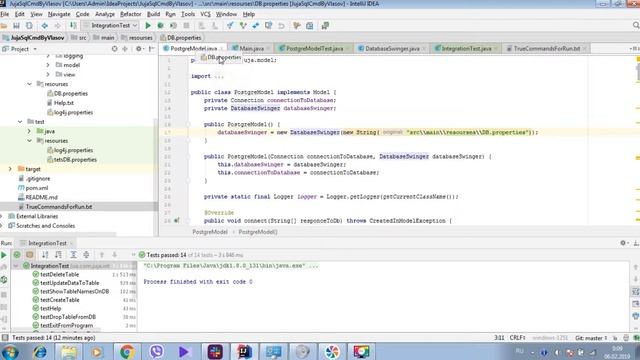The width and height of the screenshot is (640, 360).
Task: Click VCS Commit icon in toolbar
Action: tap(243, 26)
